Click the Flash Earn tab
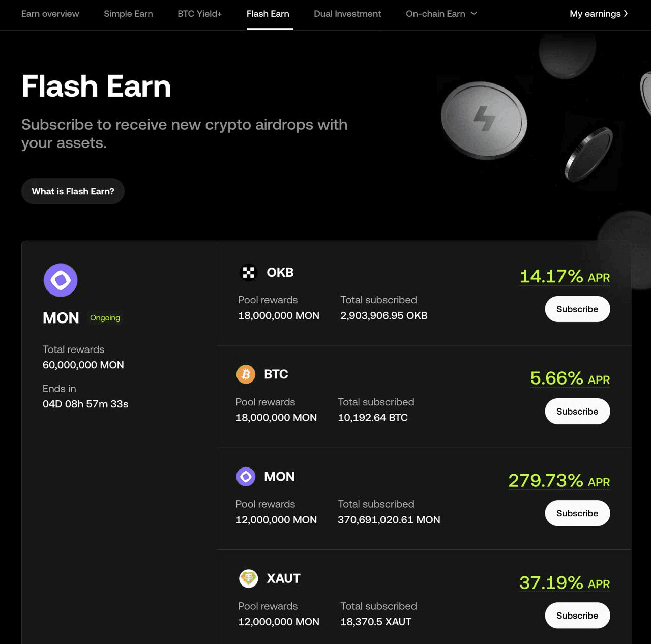 (268, 14)
